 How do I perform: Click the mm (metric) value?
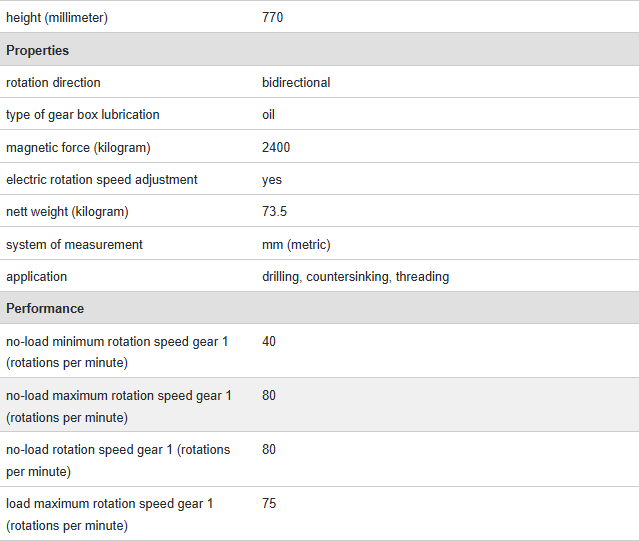click(296, 244)
